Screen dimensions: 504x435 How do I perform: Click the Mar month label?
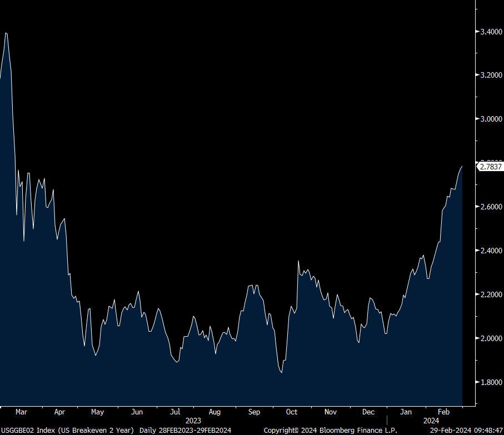click(x=21, y=412)
